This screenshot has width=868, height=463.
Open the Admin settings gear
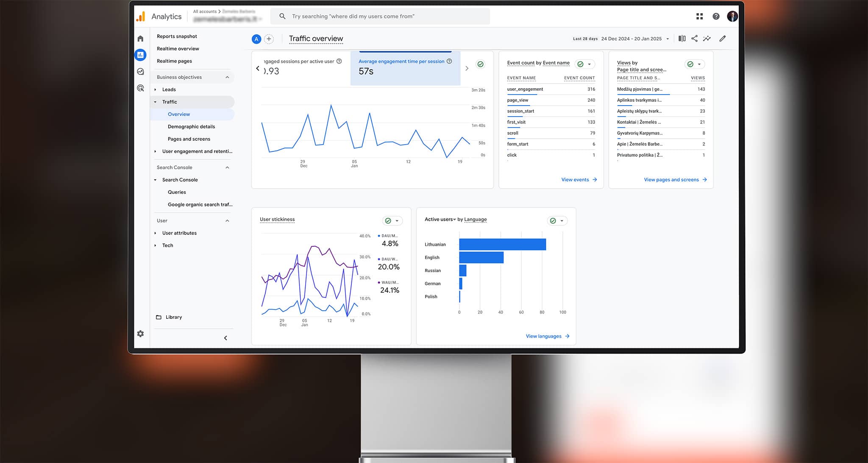click(x=140, y=334)
